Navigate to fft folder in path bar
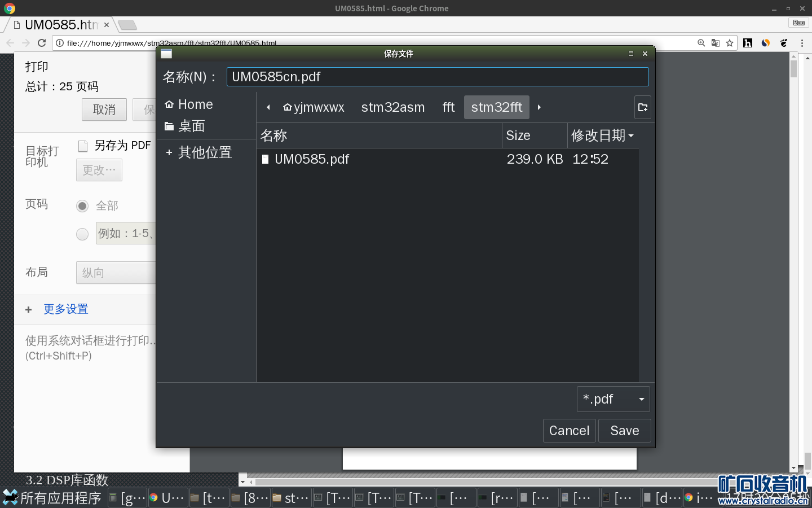 448,107
